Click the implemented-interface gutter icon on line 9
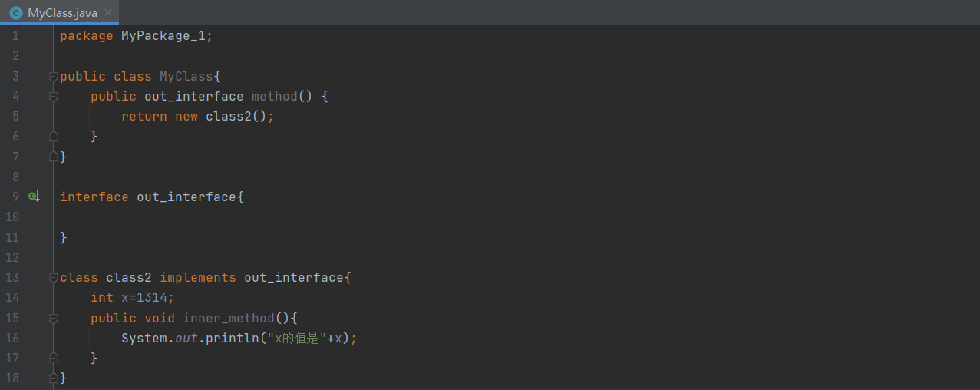 click(x=33, y=197)
